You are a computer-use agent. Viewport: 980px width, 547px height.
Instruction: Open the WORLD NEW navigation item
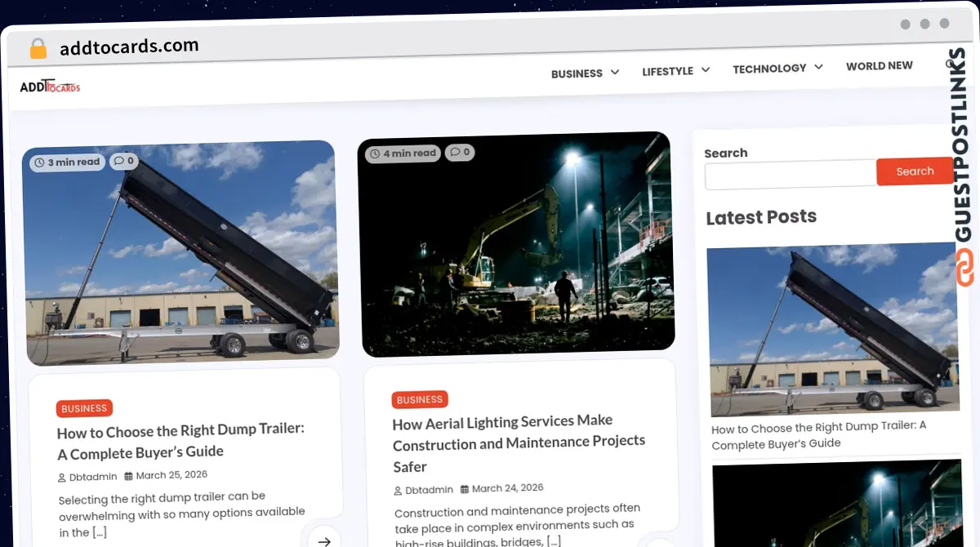tap(880, 66)
